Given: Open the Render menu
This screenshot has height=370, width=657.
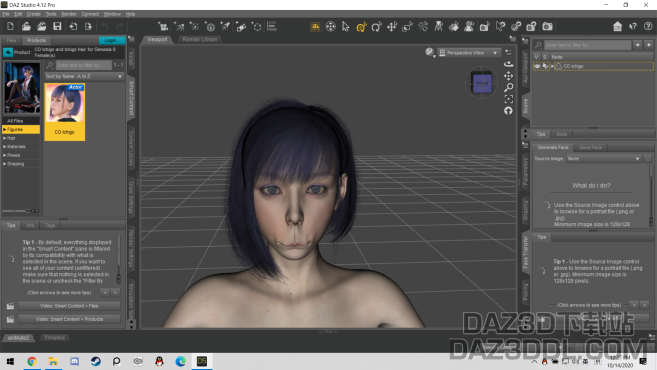Looking at the screenshot, I should click(69, 14).
